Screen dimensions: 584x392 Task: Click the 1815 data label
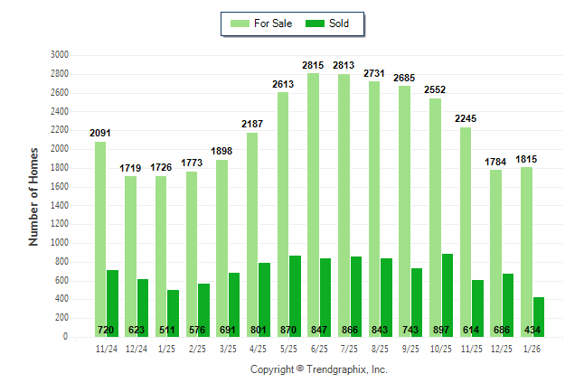tap(526, 160)
